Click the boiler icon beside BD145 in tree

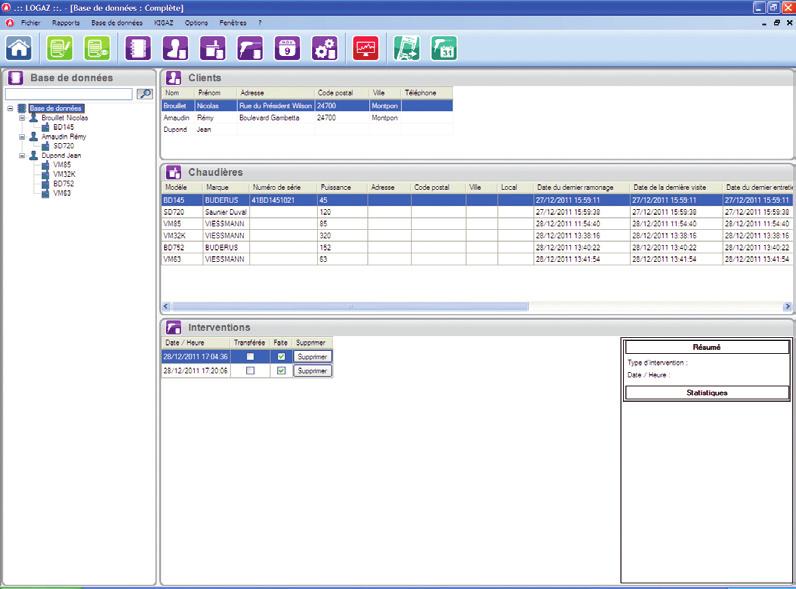pos(46,127)
